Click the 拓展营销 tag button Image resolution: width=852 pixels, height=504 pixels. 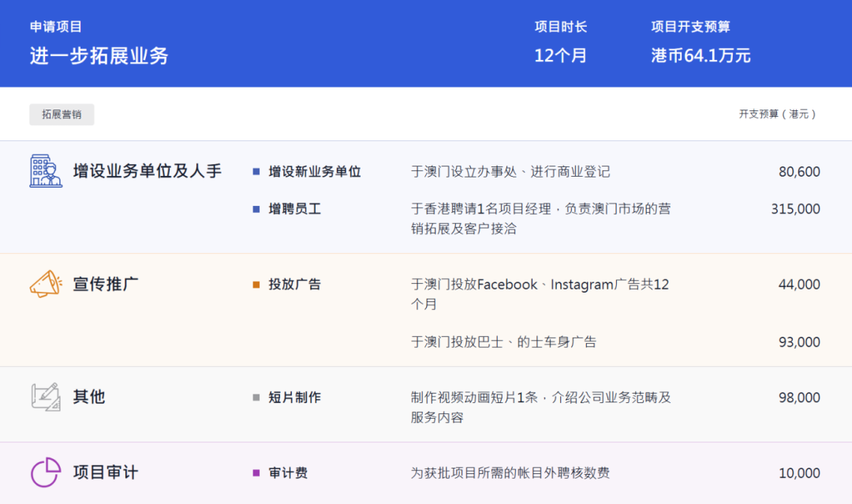point(62,114)
